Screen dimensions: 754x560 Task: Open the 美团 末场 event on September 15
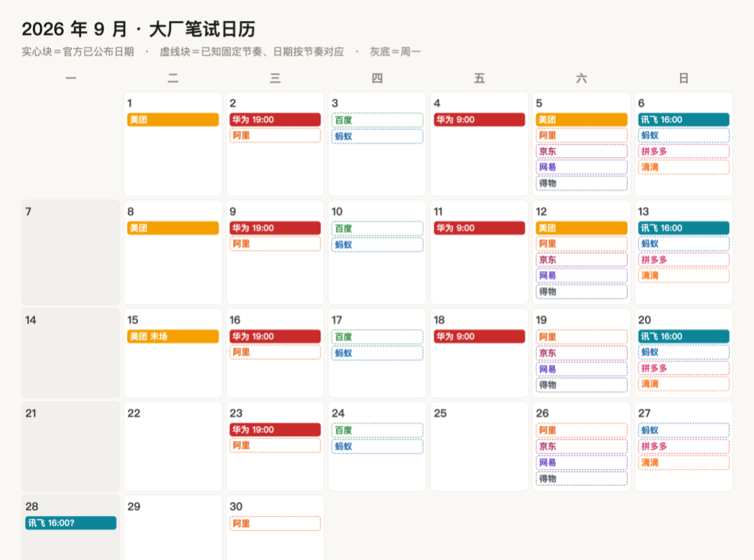pos(172,336)
